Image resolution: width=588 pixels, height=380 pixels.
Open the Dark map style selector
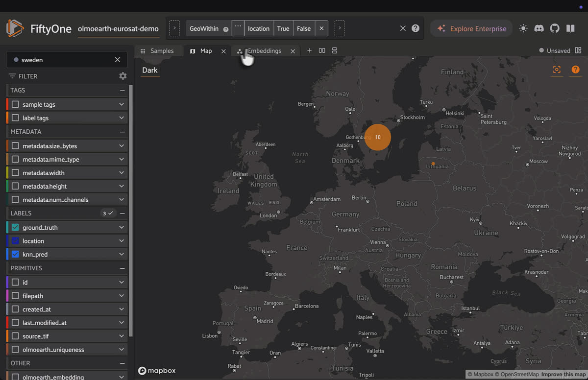coord(150,70)
